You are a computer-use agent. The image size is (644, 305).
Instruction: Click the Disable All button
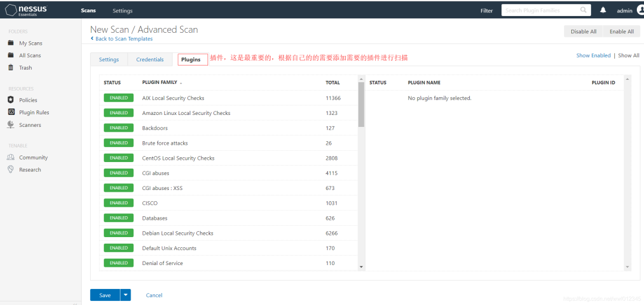584,31
